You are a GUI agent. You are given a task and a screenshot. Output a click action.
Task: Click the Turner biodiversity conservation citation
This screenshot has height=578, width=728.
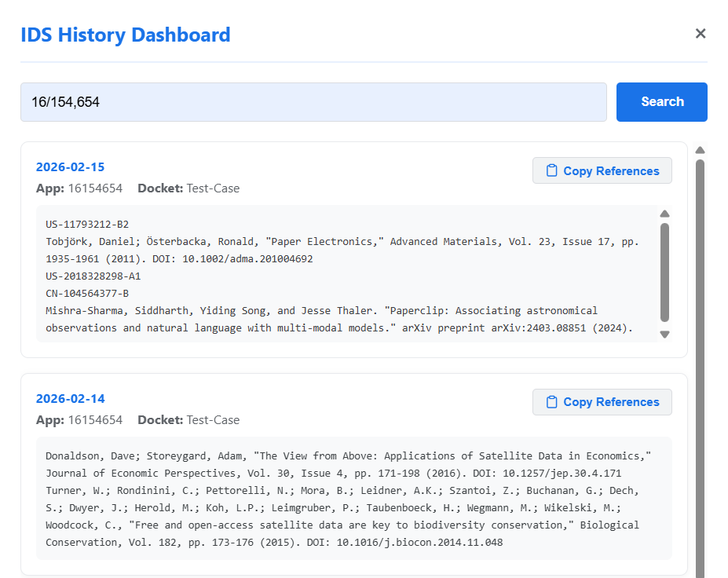click(x=342, y=517)
